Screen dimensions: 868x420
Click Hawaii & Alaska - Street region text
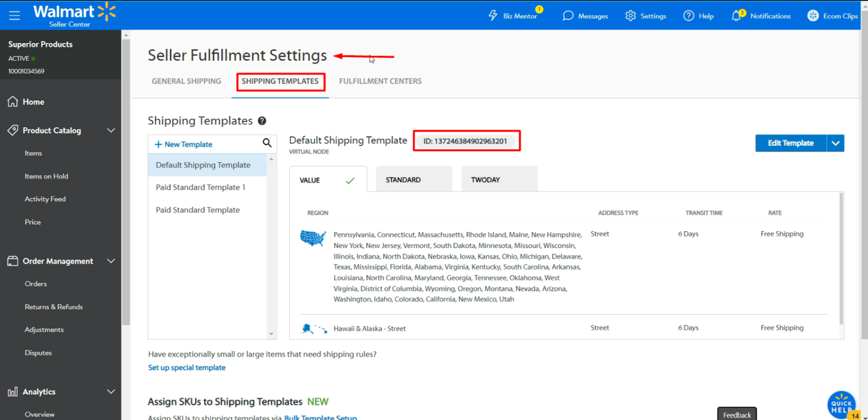[x=369, y=328]
